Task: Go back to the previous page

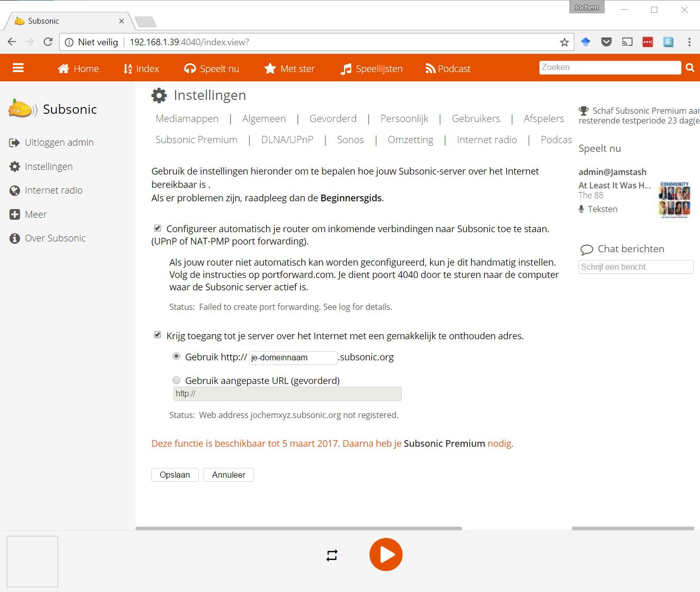Action: [x=12, y=42]
